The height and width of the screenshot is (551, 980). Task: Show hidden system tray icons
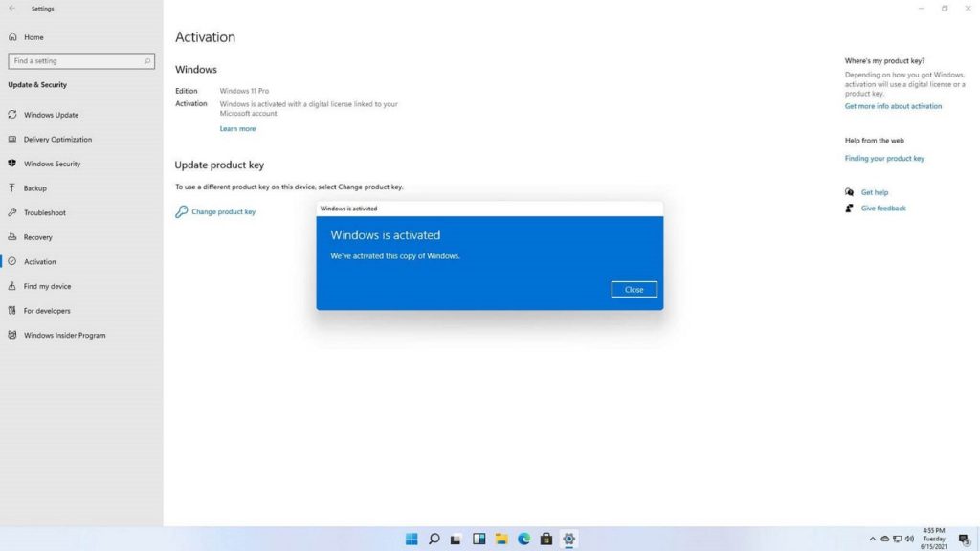click(872, 539)
